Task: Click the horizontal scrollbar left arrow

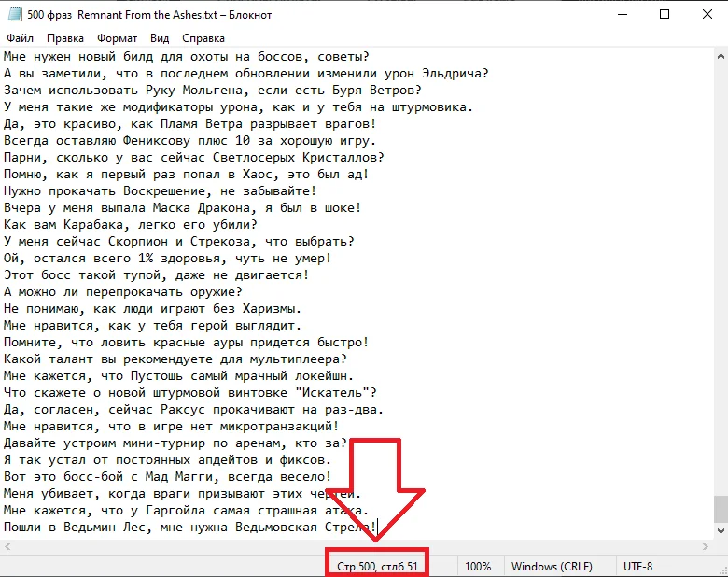Action: click(x=7, y=546)
